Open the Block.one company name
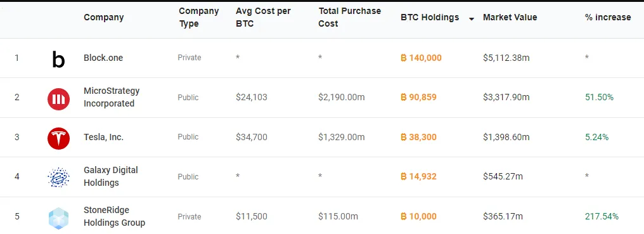Screen dimensions: 644x234 (103, 58)
